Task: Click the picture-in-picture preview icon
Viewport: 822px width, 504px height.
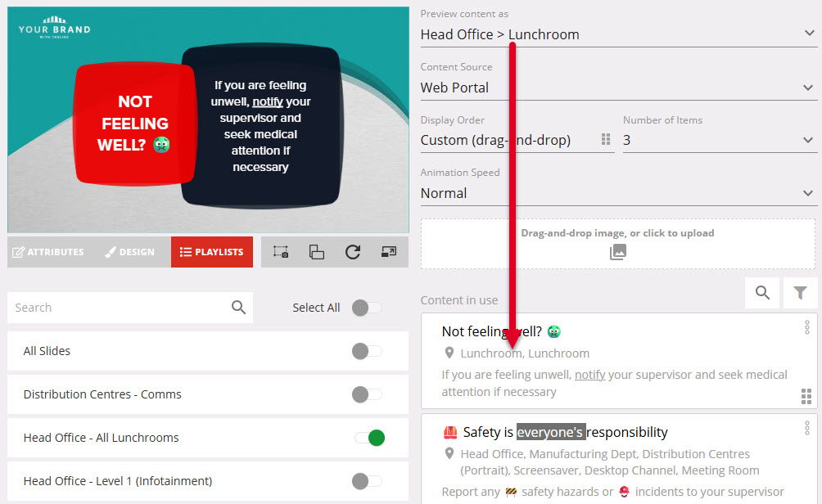Action: click(x=389, y=252)
